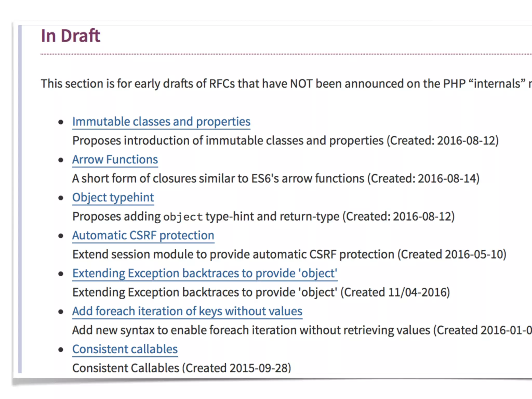This screenshot has width=532, height=399.
Task: Follow the Consistent callables link
Action: tap(125, 349)
